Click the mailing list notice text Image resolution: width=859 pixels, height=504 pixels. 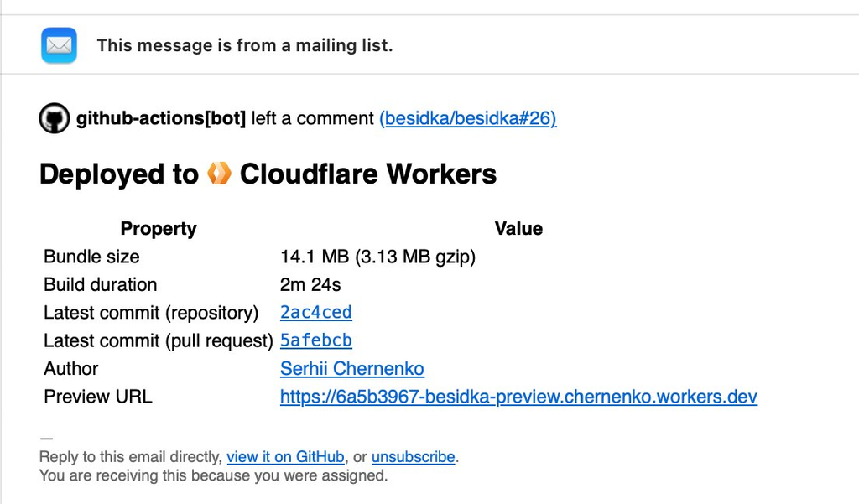[x=245, y=45]
